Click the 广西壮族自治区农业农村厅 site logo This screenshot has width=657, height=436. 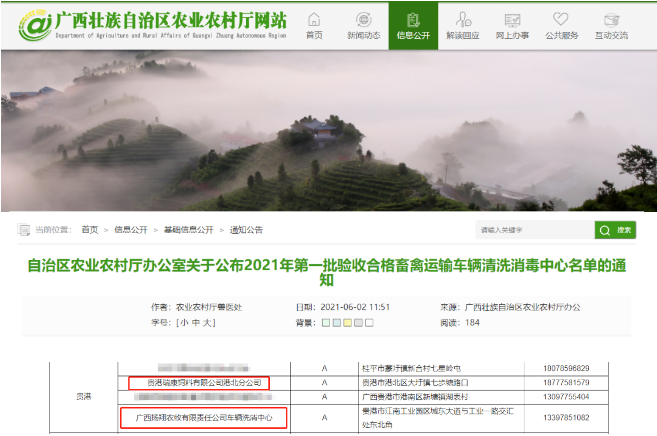point(150,25)
